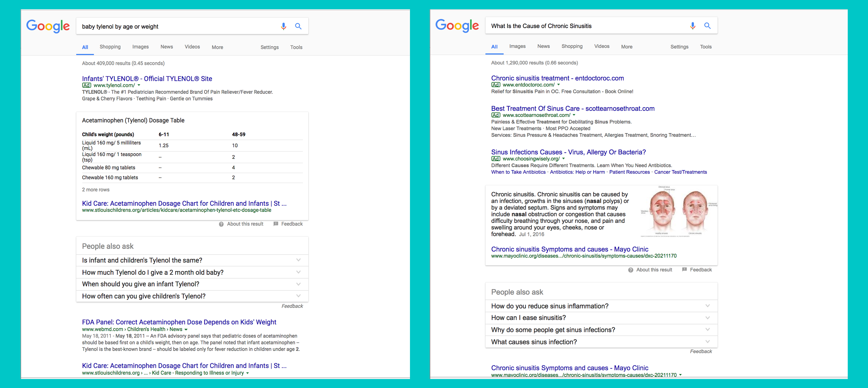Open the Chronic sinusitis treatment entdoctoroc.com link
The height and width of the screenshot is (388, 868).
(x=557, y=78)
